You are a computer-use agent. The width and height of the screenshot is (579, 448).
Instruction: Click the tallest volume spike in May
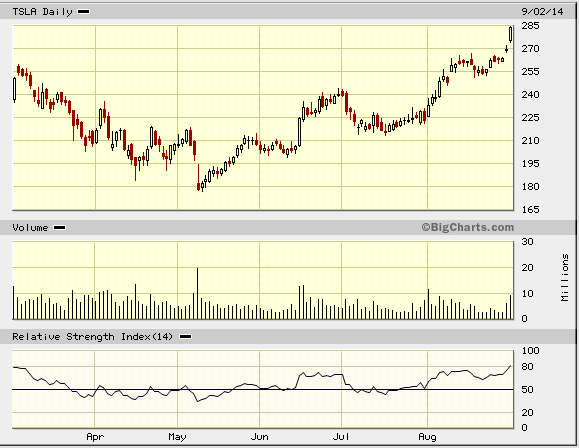point(198,294)
